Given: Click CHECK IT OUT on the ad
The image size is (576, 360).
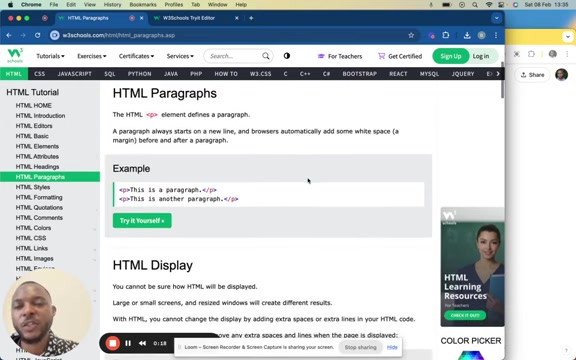Looking at the screenshot, I should coord(465,315).
